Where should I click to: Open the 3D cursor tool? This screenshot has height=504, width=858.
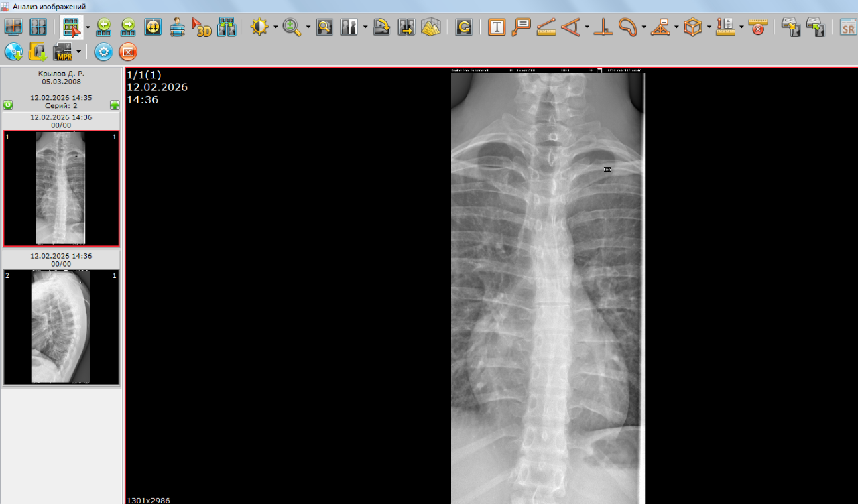click(x=201, y=27)
